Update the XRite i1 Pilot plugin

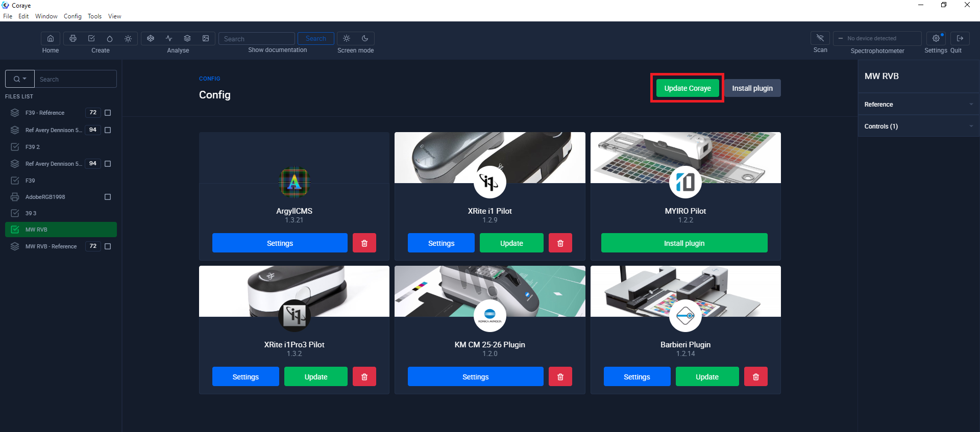pyautogui.click(x=511, y=243)
